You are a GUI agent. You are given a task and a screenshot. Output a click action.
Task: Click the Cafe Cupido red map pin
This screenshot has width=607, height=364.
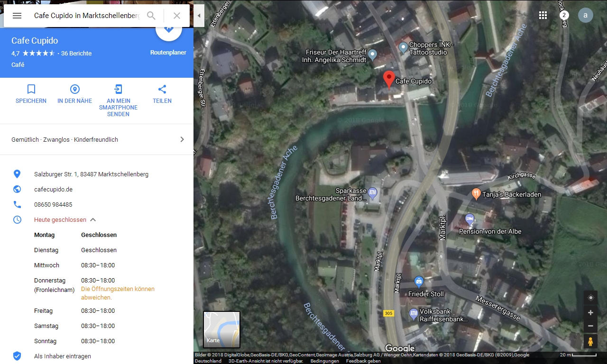[x=389, y=79]
